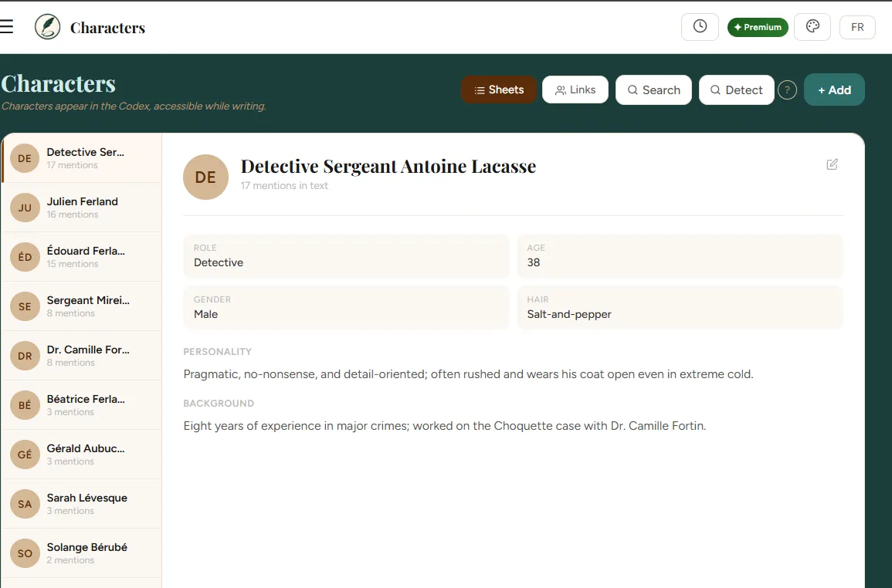Select the Sheets view tab
The image size is (892, 588).
(499, 90)
